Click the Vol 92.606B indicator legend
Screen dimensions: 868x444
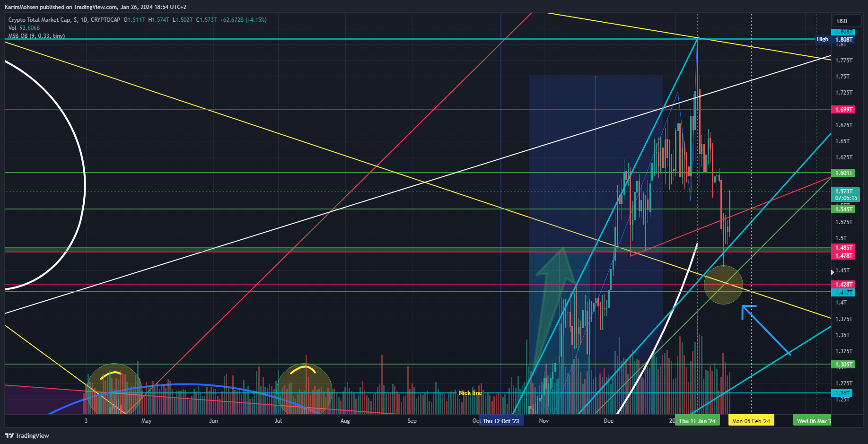point(24,28)
